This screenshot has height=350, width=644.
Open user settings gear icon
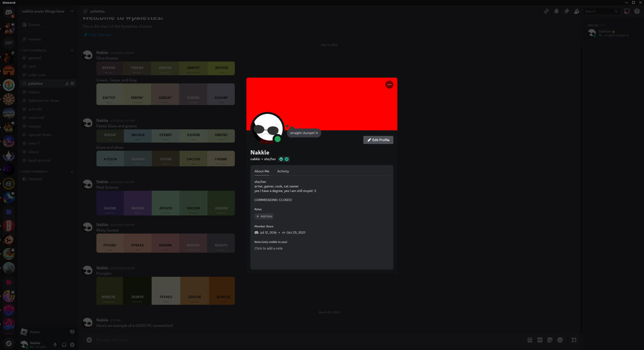click(x=72, y=345)
